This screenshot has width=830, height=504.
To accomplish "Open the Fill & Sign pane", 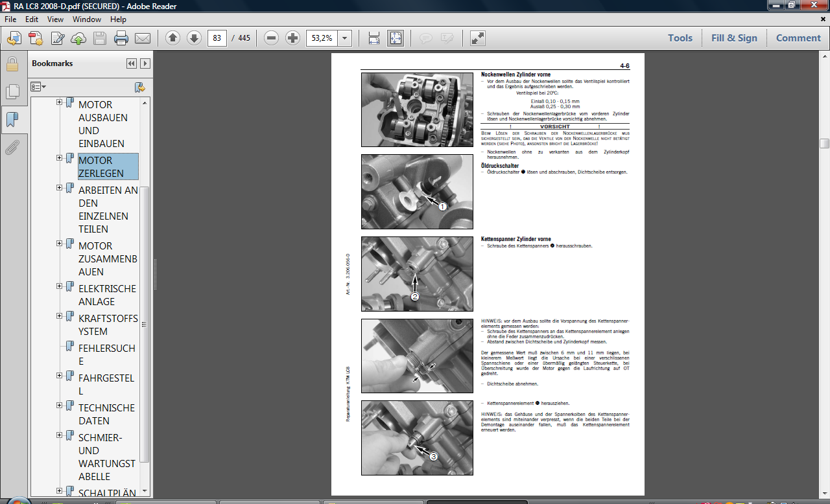I will pyautogui.click(x=734, y=38).
